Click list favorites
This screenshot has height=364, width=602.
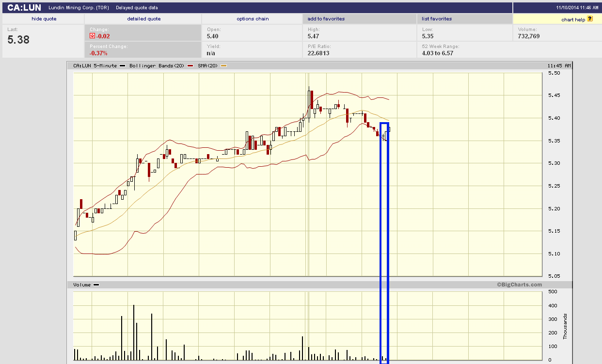[x=437, y=19]
